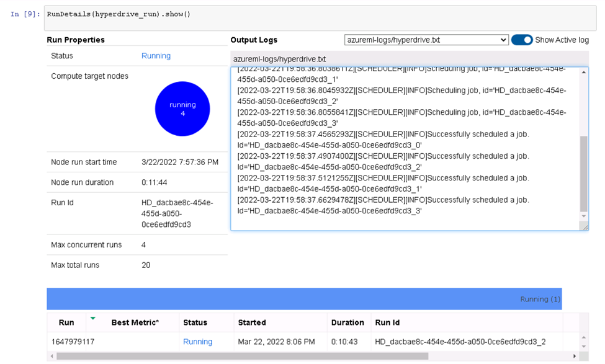The image size is (605, 364).
Task: Sort by the Started column header
Action: [252, 322]
